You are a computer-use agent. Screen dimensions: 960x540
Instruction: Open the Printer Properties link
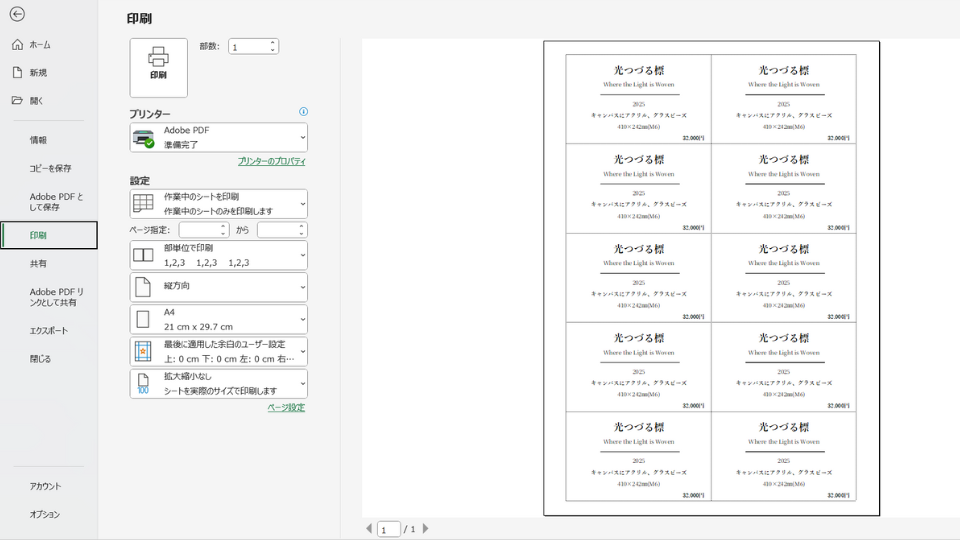tap(271, 161)
